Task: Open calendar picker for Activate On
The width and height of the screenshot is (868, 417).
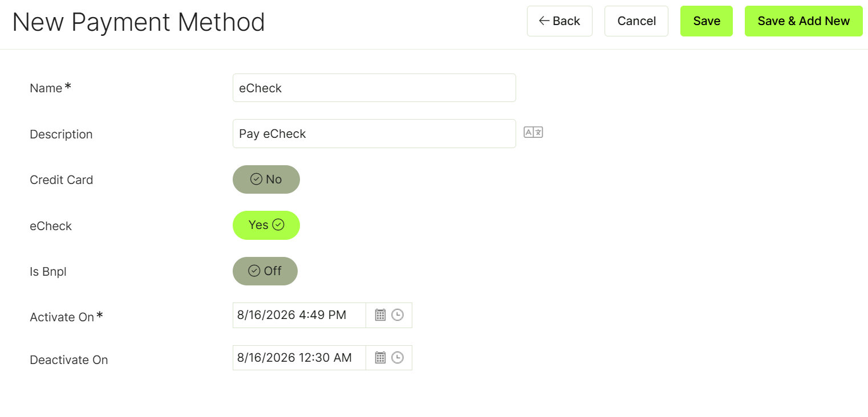Action: (380, 315)
